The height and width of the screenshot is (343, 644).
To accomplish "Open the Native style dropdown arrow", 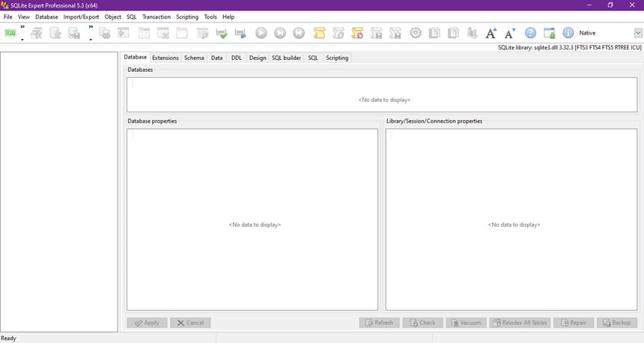I will (638, 33).
